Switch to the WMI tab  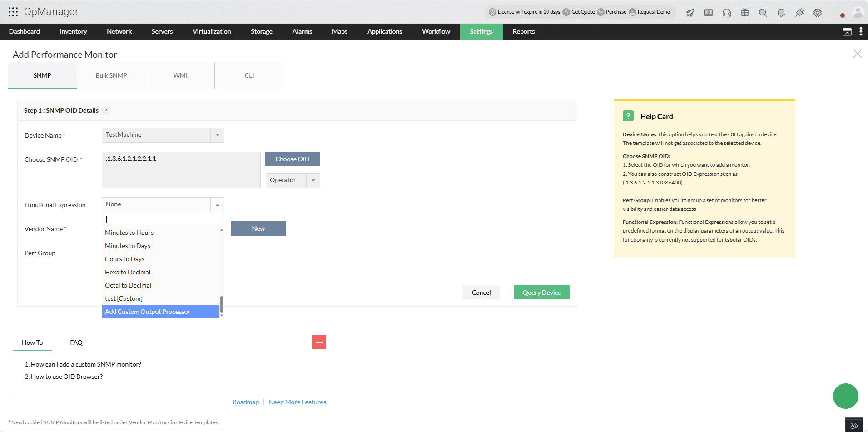(x=180, y=75)
